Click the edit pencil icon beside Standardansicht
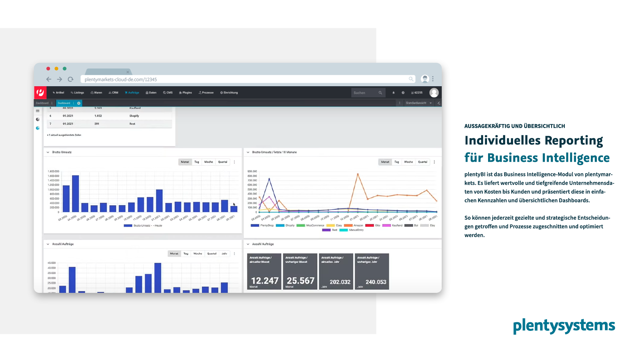 438,103
